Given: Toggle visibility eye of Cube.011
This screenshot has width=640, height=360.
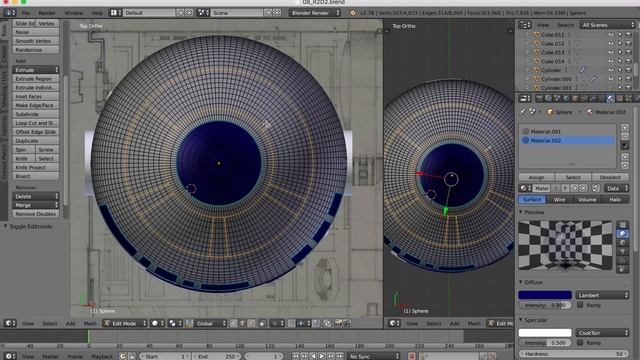Looking at the screenshot, I should 611,35.
